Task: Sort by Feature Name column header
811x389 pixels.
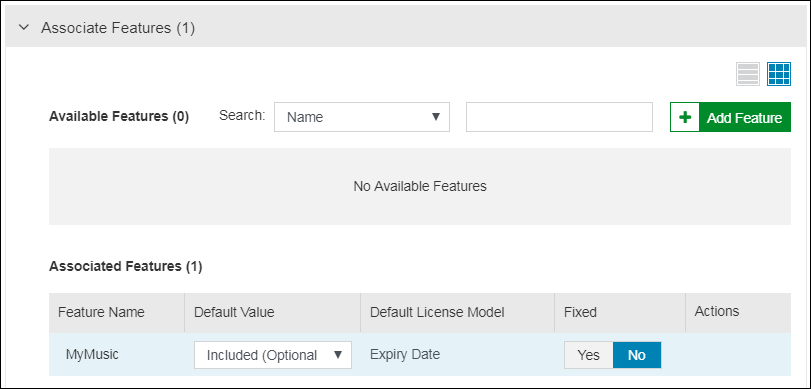Action: click(101, 312)
